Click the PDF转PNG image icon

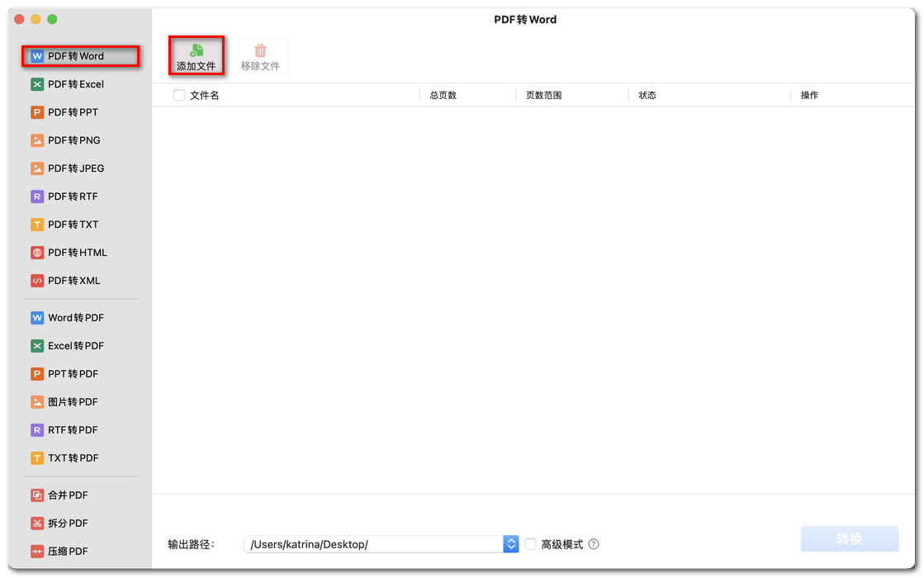[39, 140]
